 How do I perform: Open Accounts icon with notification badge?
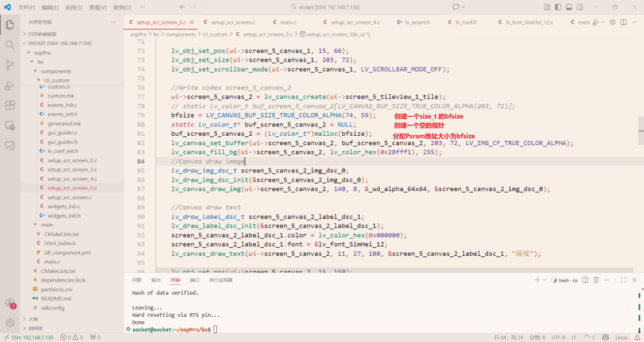[x=10, y=303]
